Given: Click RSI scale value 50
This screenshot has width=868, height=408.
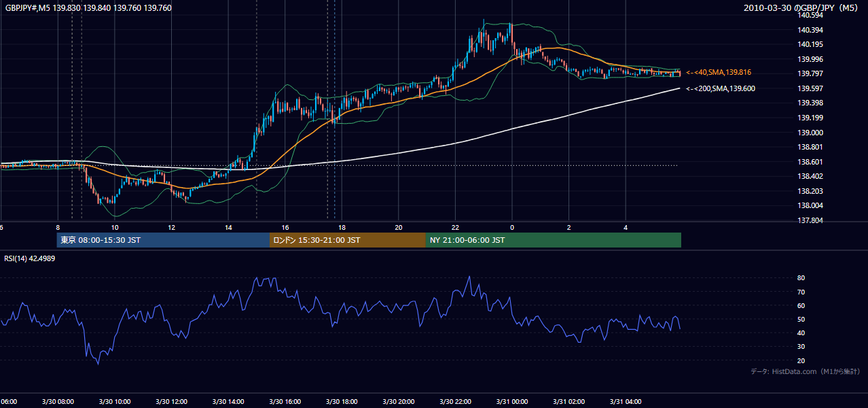Looking at the screenshot, I should tap(801, 319).
